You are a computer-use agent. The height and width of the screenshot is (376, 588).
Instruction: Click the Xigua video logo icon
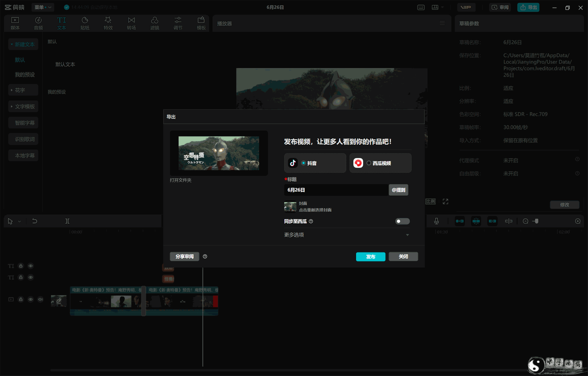click(358, 163)
